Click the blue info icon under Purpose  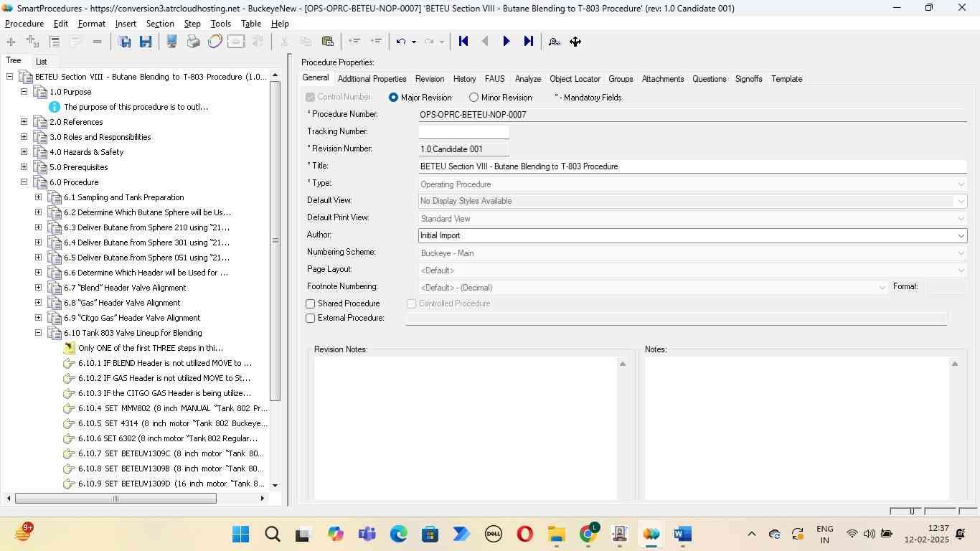coord(55,107)
